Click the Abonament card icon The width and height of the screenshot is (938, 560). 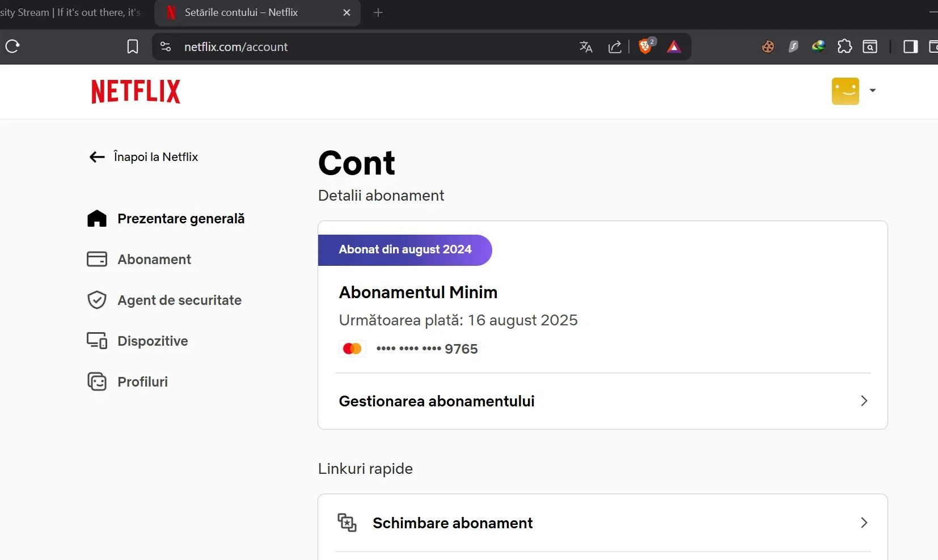[x=97, y=260]
